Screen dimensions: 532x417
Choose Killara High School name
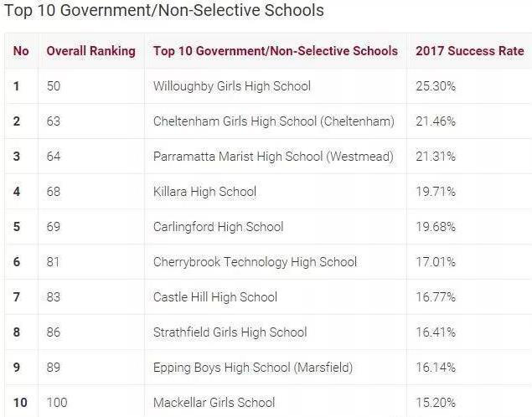(204, 192)
